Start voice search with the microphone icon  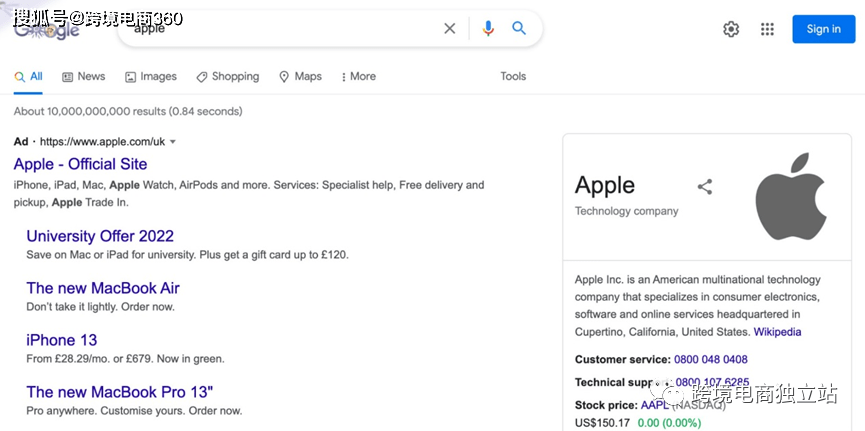pos(488,28)
